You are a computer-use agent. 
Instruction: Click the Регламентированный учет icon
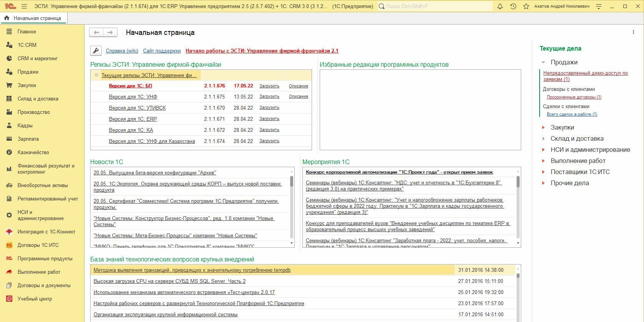click(9, 199)
